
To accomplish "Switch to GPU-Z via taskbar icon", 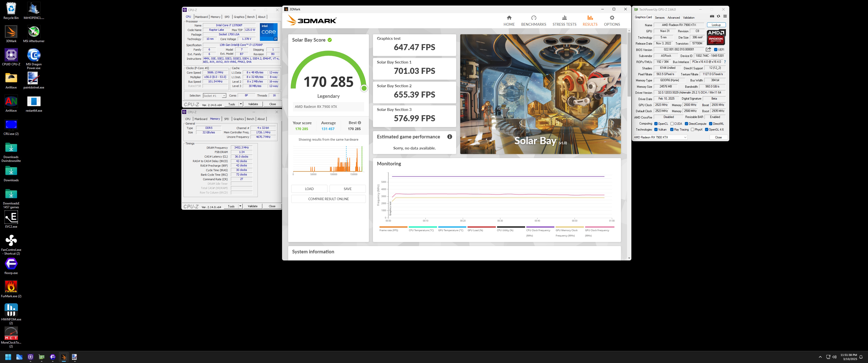I will pos(41,357).
